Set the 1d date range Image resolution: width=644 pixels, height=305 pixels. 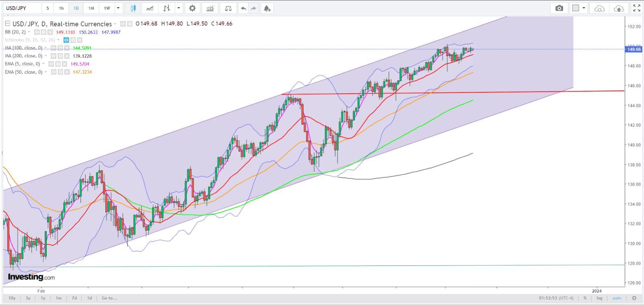[89, 298]
